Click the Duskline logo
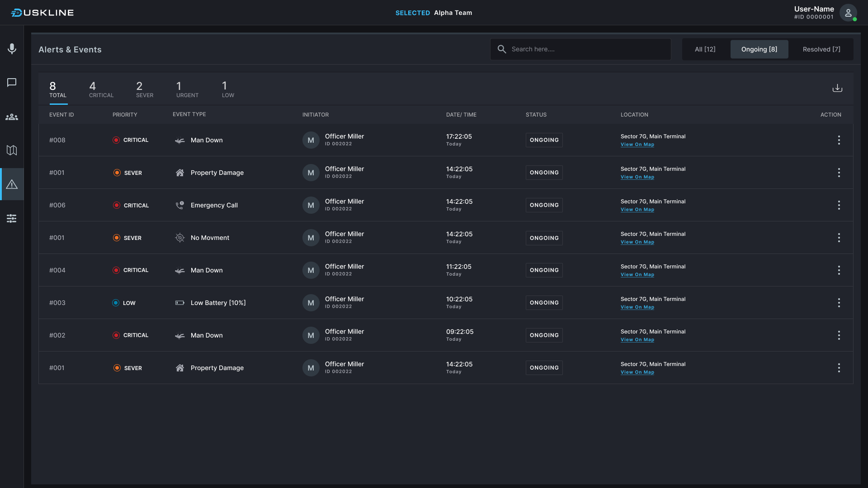The width and height of the screenshot is (868, 488). pyautogui.click(x=42, y=13)
